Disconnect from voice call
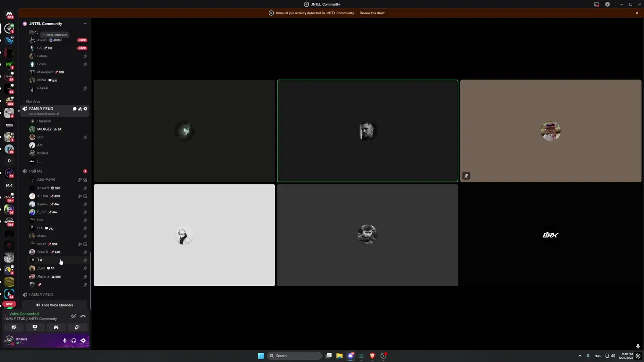The height and width of the screenshot is (362, 644). (x=83, y=316)
